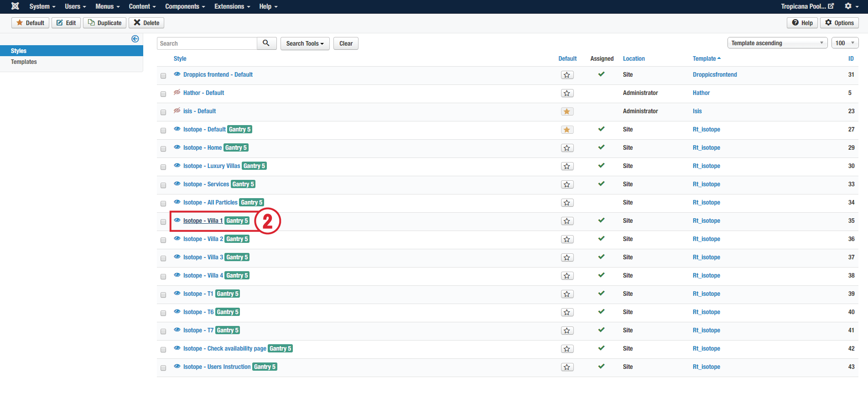Image resolution: width=868 pixels, height=399 pixels.
Task: Open the Menus dropdown menu
Action: pyautogui.click(x=108, y=6)
